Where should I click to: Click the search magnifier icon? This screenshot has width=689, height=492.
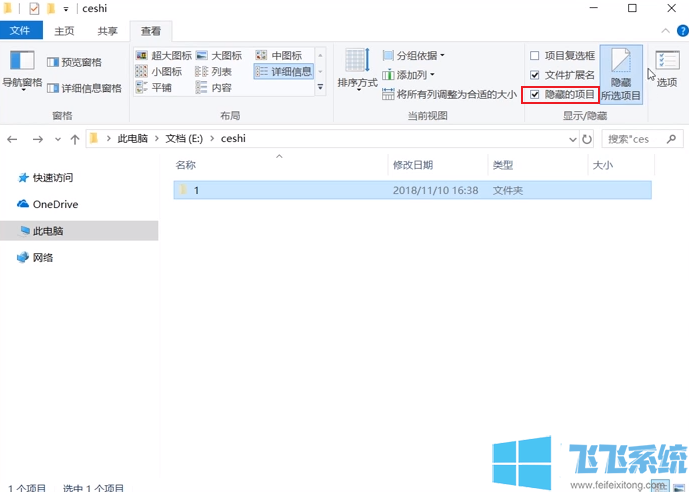(671, 139)
